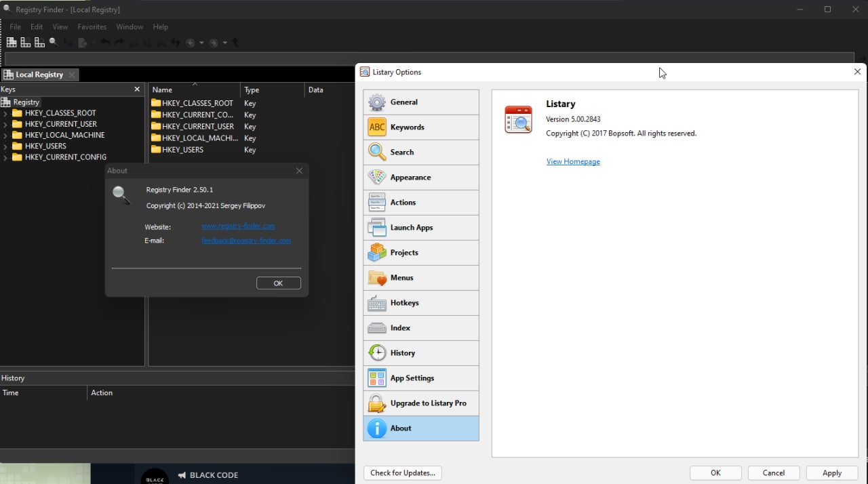Close the Local Registry tab
Image resolution: width=868 pixels, height=484 pixels.
pyautogui.click(x=73, y=75)
